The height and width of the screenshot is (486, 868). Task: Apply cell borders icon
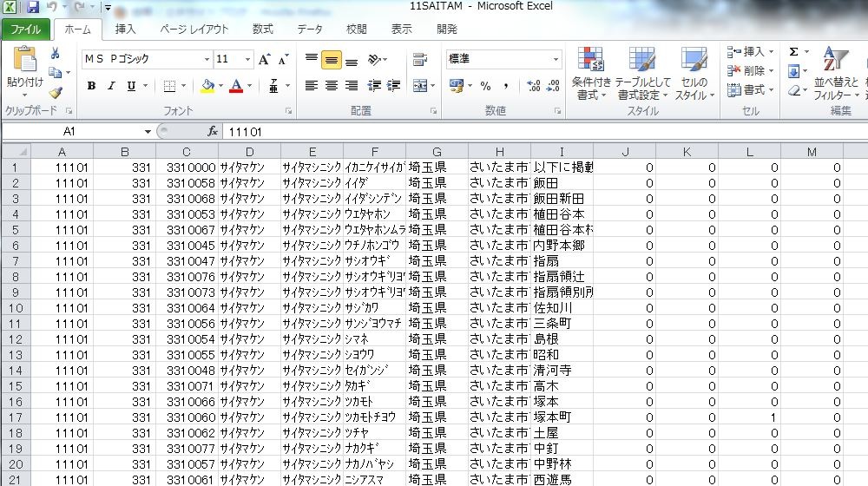click(170, 86)
